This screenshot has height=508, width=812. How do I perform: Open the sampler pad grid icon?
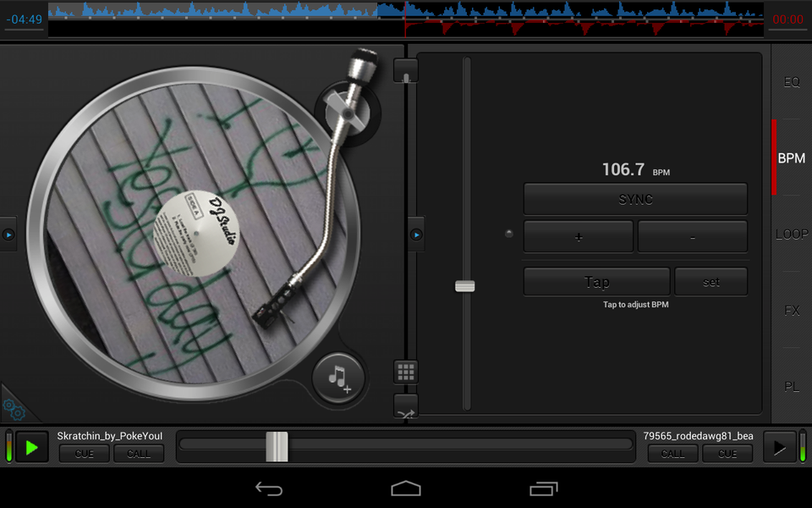pyautogui.click(x=405, y=372)
